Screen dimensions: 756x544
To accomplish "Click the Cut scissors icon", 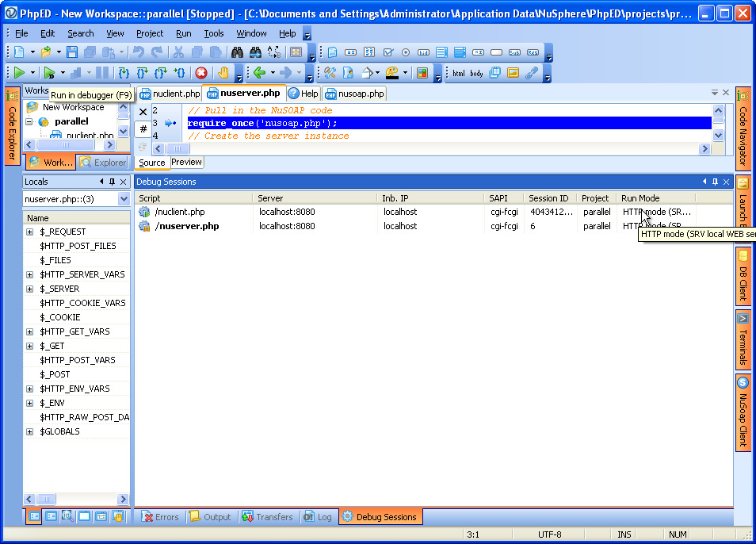I will pos(178,52).
